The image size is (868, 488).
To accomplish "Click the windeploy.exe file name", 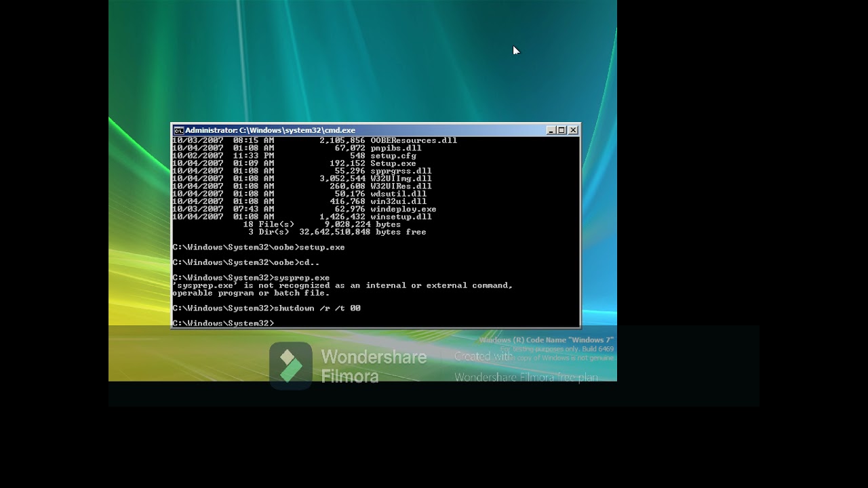I will pyautogui.click(x=403, y=209).
